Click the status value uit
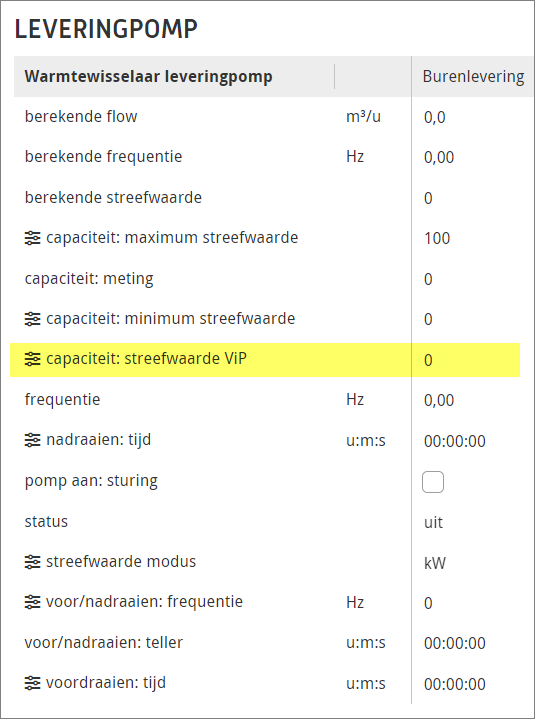The width and height of the screenshot is (535, 719). coord(433,522)
